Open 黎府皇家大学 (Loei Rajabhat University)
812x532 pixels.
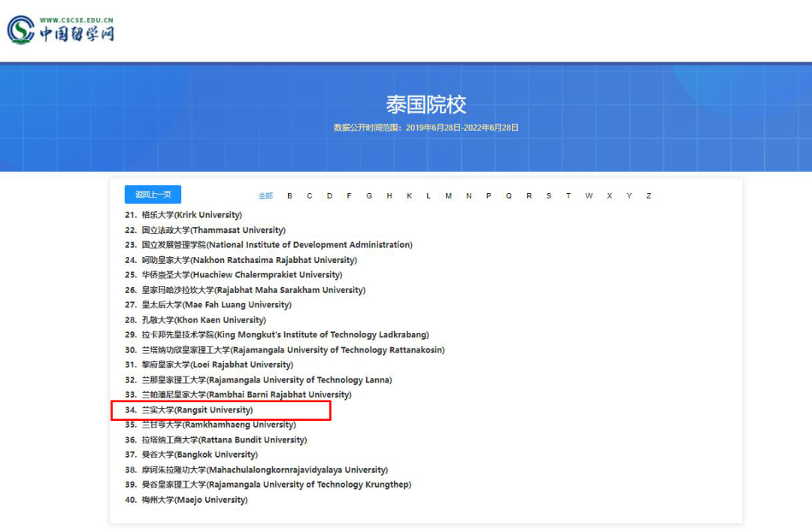coord(209,365)
